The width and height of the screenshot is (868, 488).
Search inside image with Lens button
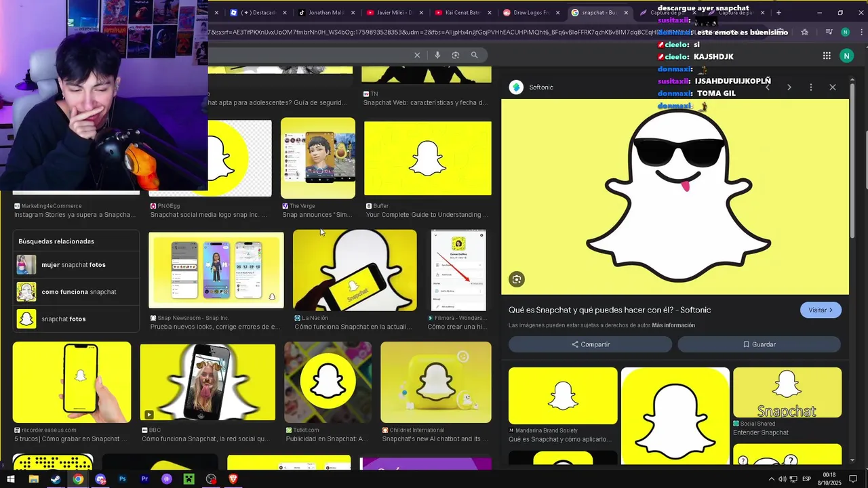point(517,279)
